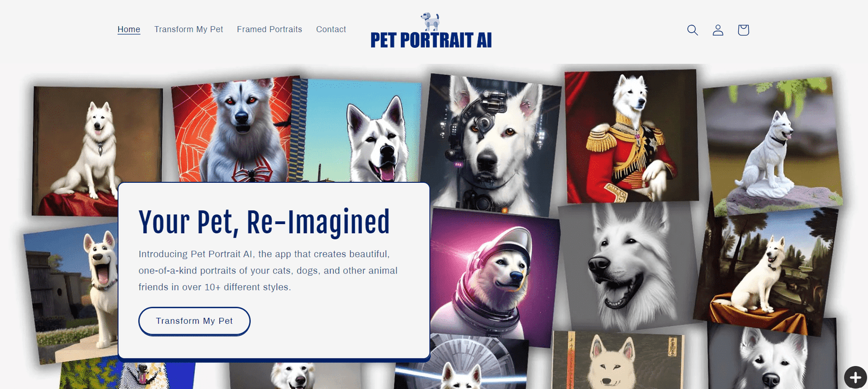The width and height of the screenshot is (868, 389).
Task: Select the black and white sketch dog portrait
Action: click(627, 266)
